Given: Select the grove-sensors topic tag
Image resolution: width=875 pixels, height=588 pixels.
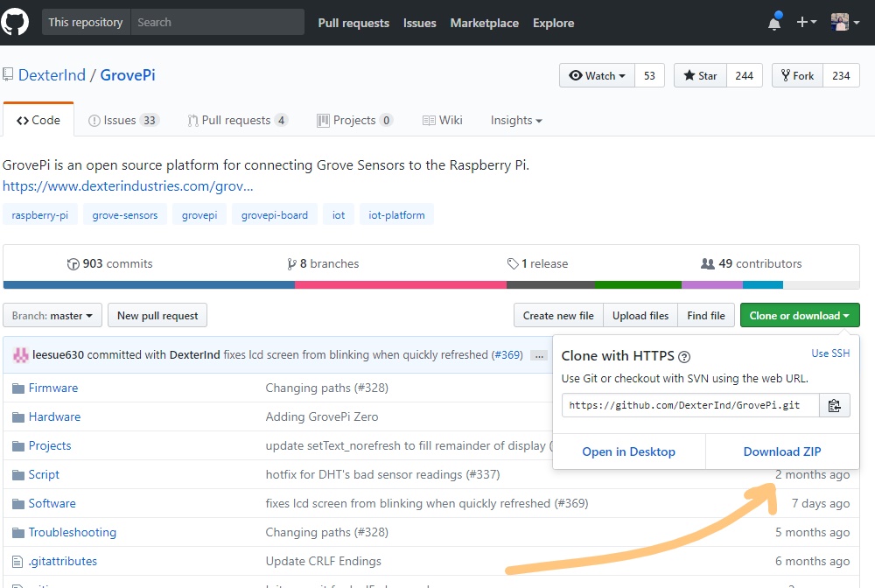Looking at the screenshot, I should [125, 214].
